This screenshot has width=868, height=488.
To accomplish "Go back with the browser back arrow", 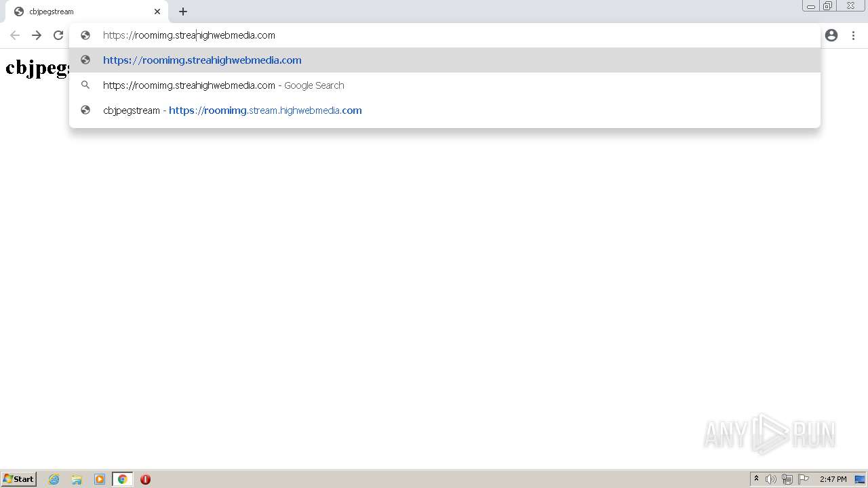I will [15, 35].
